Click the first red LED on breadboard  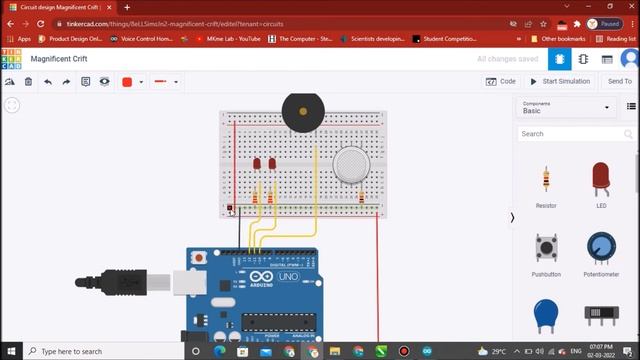(257, 164)
